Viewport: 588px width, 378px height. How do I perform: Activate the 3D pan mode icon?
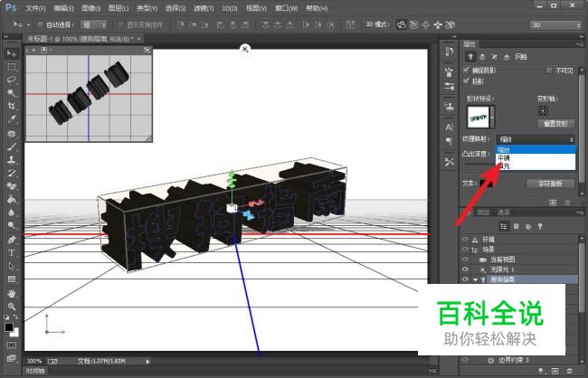coord(426,24)
